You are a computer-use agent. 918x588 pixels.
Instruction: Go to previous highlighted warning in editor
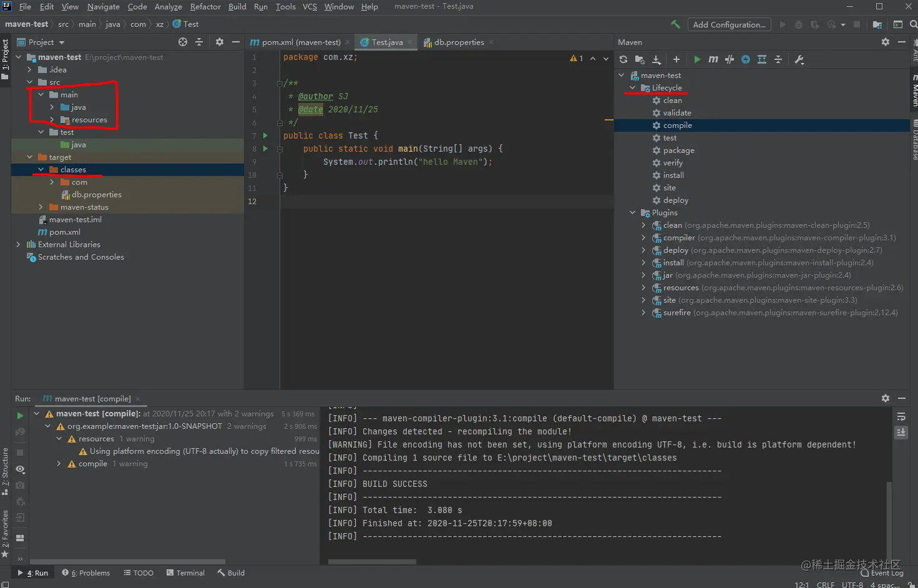click(x=593, y=59)
